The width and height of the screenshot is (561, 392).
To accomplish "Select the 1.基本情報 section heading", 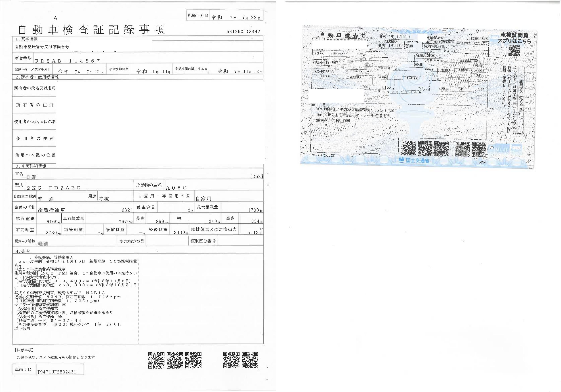I will [26, 39].
